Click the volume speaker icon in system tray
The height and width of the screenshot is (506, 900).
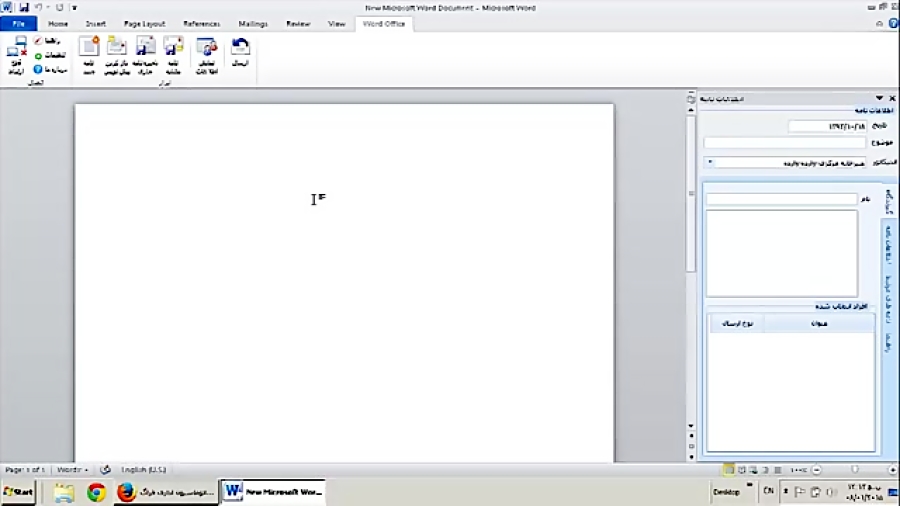(831, 492)
